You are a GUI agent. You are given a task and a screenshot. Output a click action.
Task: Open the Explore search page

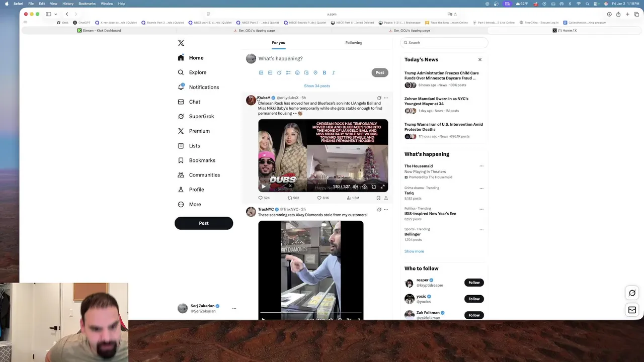(x=192, y=72)
